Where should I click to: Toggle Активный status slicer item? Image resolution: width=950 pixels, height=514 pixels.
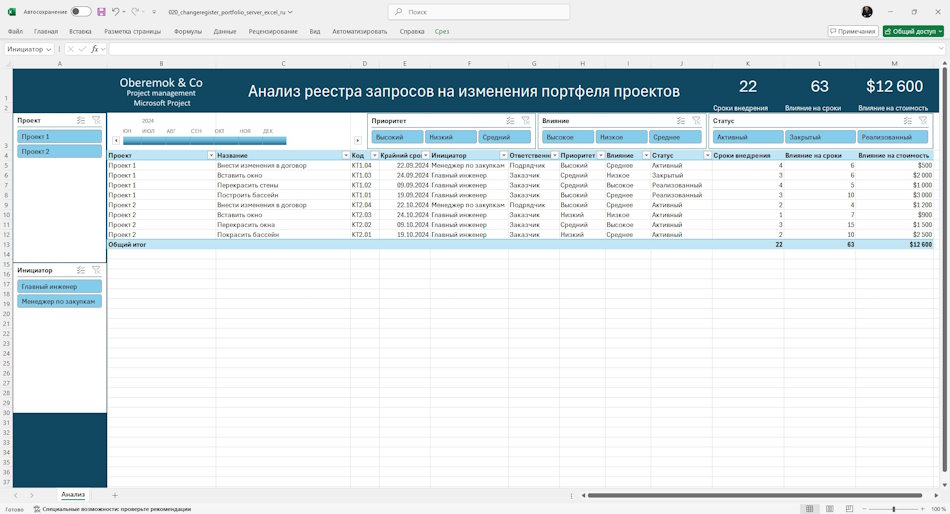tap(748, 137)
